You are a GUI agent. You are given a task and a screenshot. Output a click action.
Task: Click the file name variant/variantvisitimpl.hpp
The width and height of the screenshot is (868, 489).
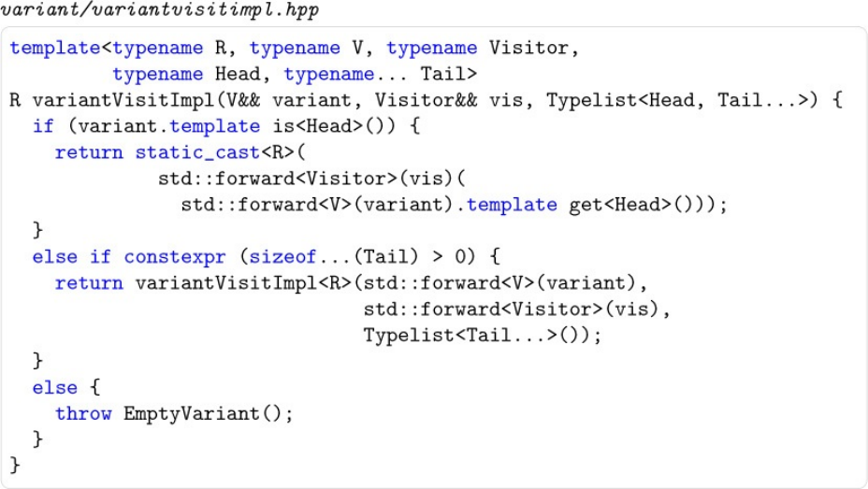click(x=159, y=9)
